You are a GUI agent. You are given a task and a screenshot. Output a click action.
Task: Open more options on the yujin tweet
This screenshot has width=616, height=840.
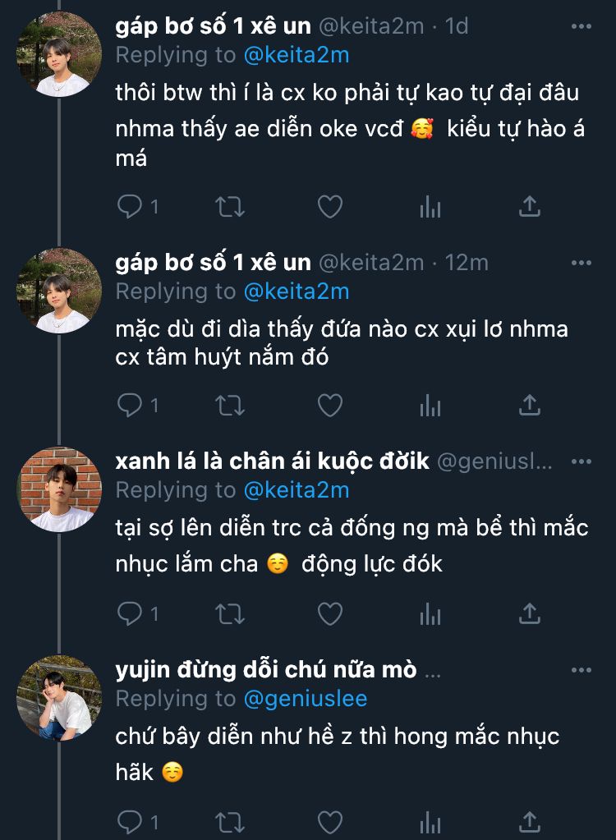point(581,671)
